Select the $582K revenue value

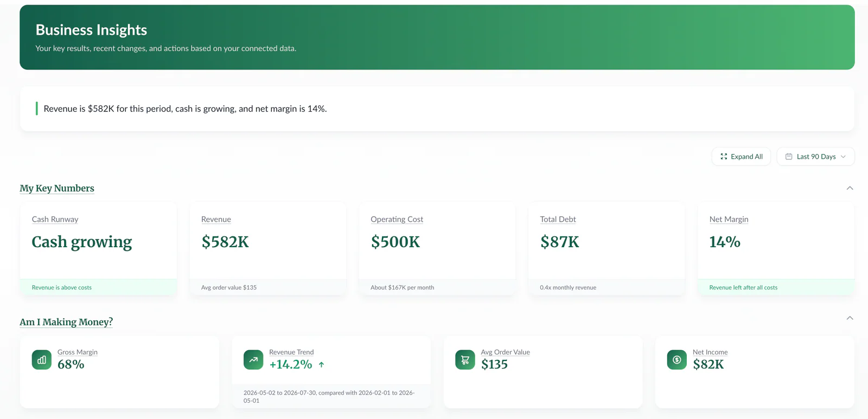[225, 242]
